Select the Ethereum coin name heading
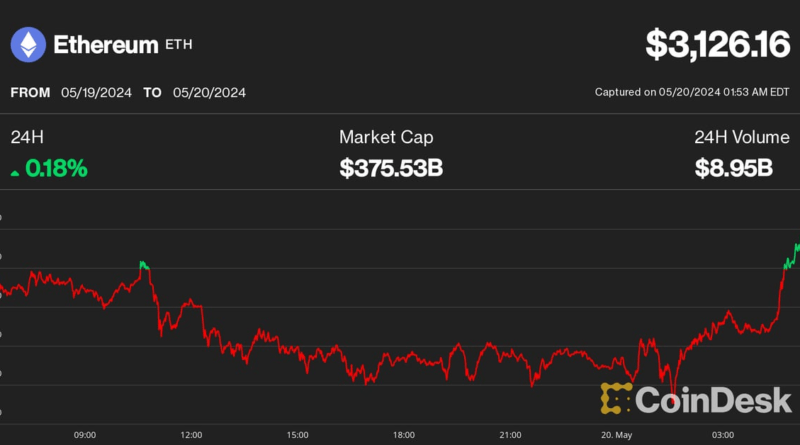This screenshot has height=445, width=800. coord(105,45)
